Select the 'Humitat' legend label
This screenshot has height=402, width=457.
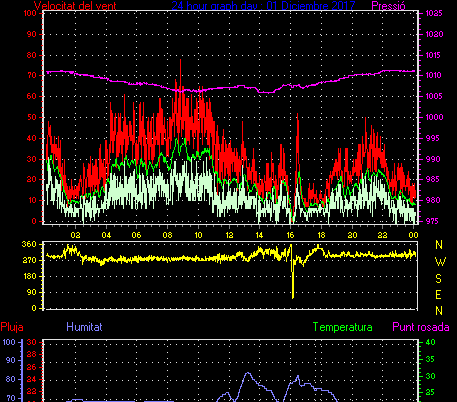(x=84, y=327)
